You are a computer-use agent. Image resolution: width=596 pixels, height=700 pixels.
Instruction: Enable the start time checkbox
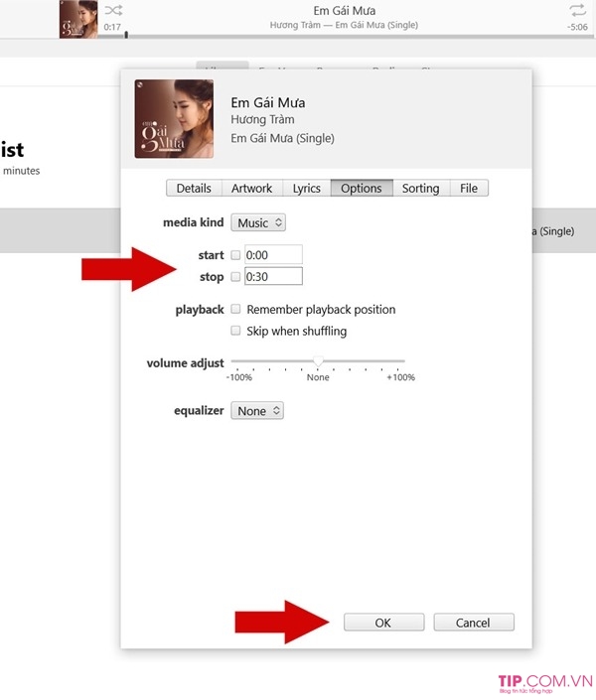coord(235,255)
